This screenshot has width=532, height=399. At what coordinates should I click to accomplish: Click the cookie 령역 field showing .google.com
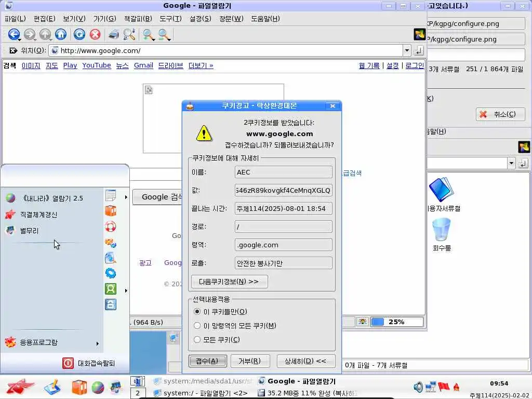click(x=283, y=245)
